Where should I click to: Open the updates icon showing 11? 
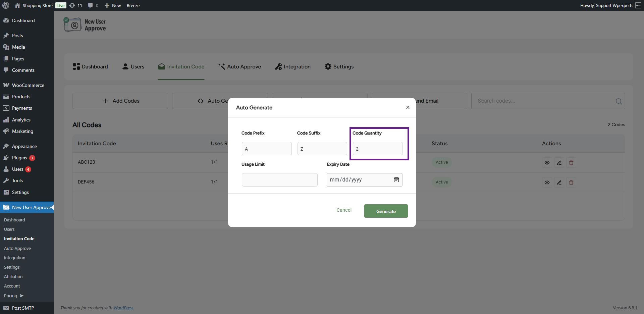tap(75, 5)
